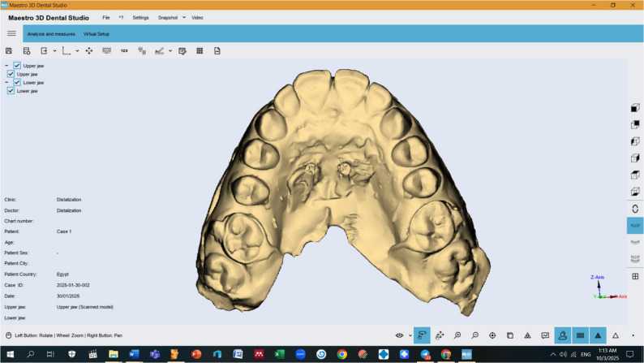Click the center target view icon
This screenshot has height=363, width=644.
492,335
